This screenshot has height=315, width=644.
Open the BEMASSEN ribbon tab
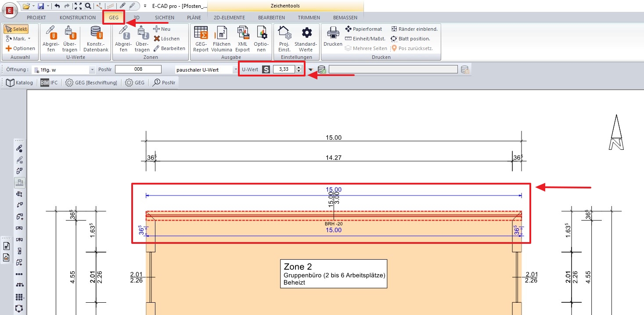(345, 18)
